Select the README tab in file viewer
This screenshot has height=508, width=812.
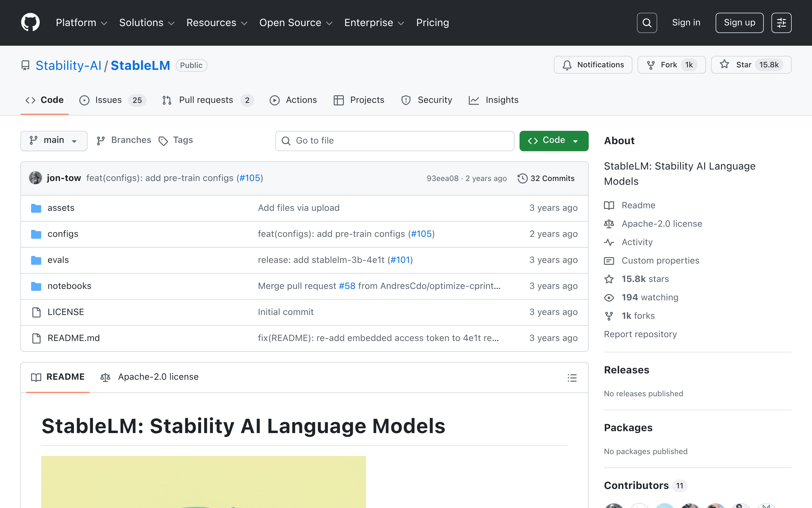point(58,377)
